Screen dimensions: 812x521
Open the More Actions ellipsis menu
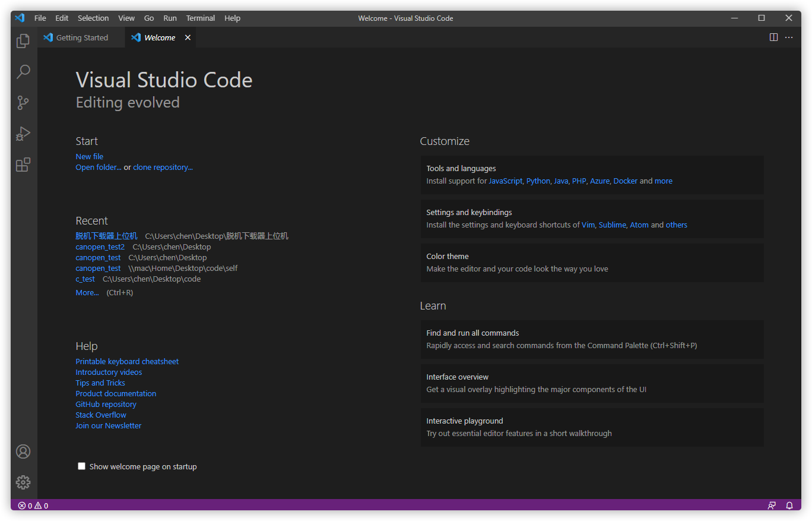(789, 37)
